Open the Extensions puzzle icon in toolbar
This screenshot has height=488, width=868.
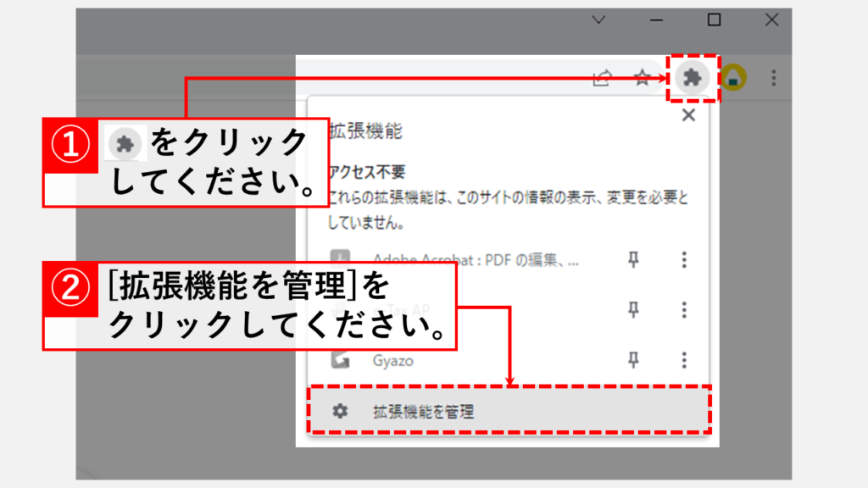tap(692, 77)
